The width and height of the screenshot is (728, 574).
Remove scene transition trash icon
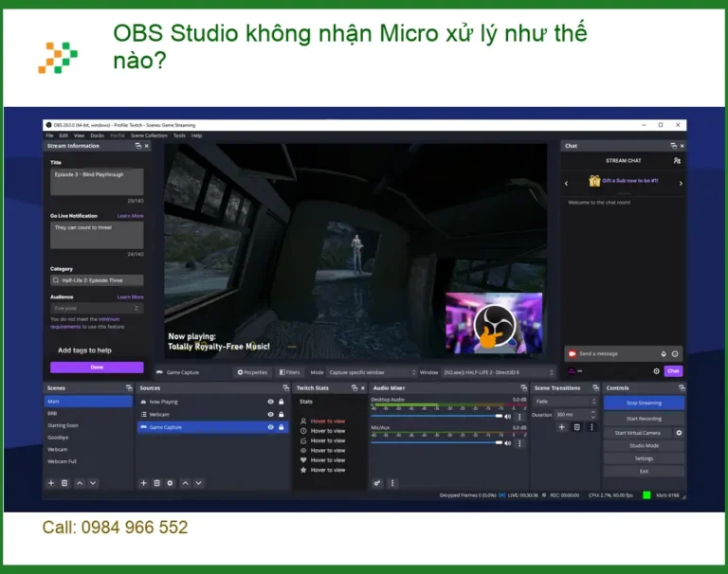(576, 427)
